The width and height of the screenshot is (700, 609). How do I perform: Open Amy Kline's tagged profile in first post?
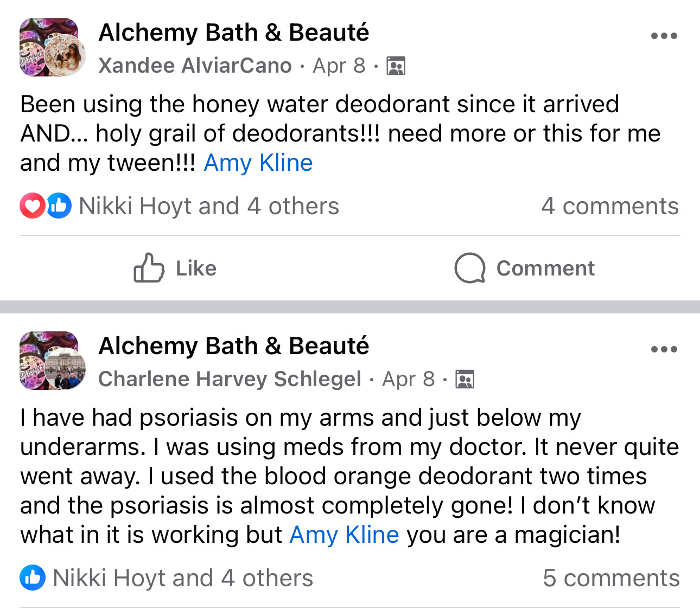point(258,163)
